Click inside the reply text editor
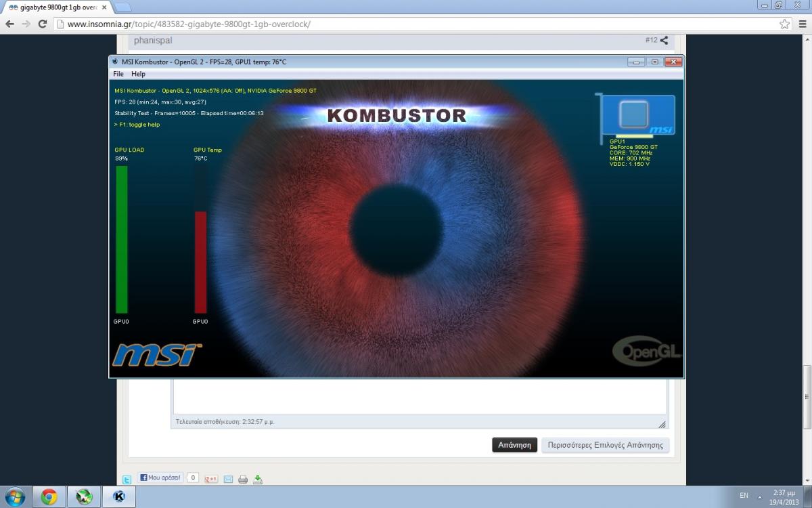The height and width of the screenshot is (508, 812). (x=420, y=396)
